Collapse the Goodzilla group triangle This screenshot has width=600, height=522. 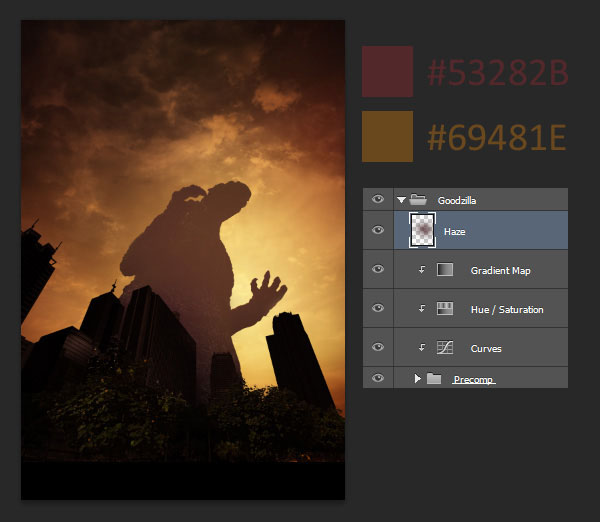[x=401, y=200]
